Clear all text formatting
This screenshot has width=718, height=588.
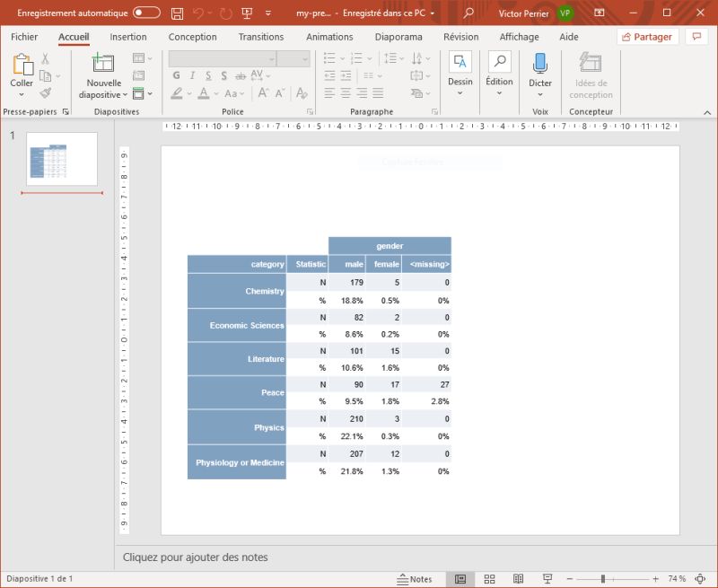pos(302,93)
